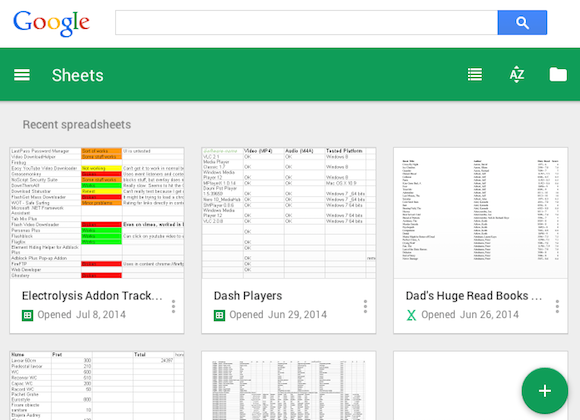Open the A-Z sort options
Screen dimensions: 580x420
click(517, 74)
